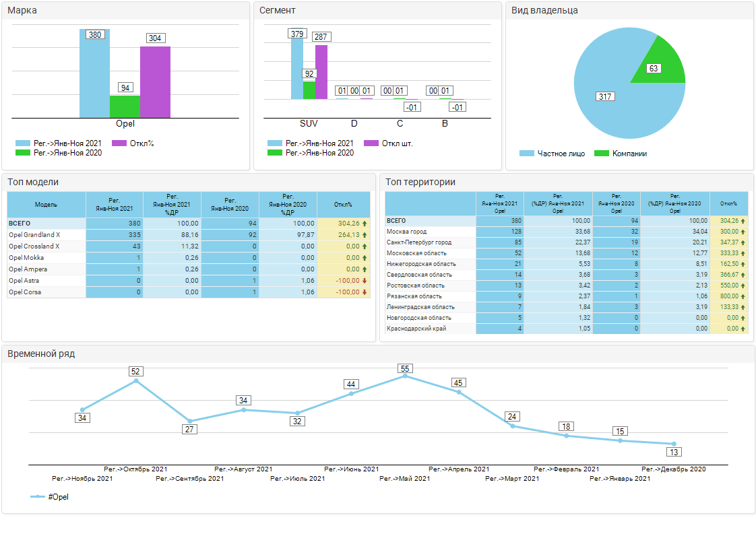Click the Вид владельца panel header

click(544, 10)
